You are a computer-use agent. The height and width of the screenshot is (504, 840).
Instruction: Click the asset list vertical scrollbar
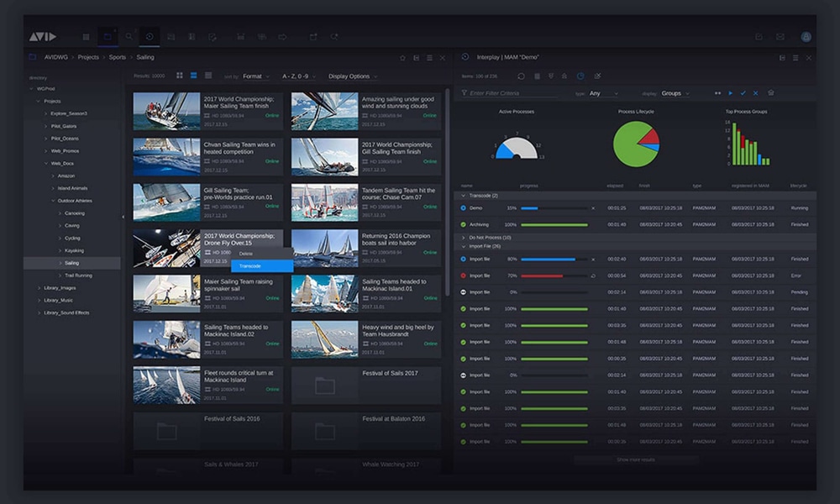(448, 192)
